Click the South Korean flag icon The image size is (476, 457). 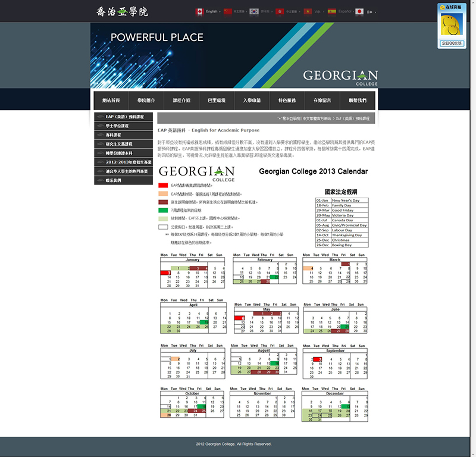pos(254,11)
